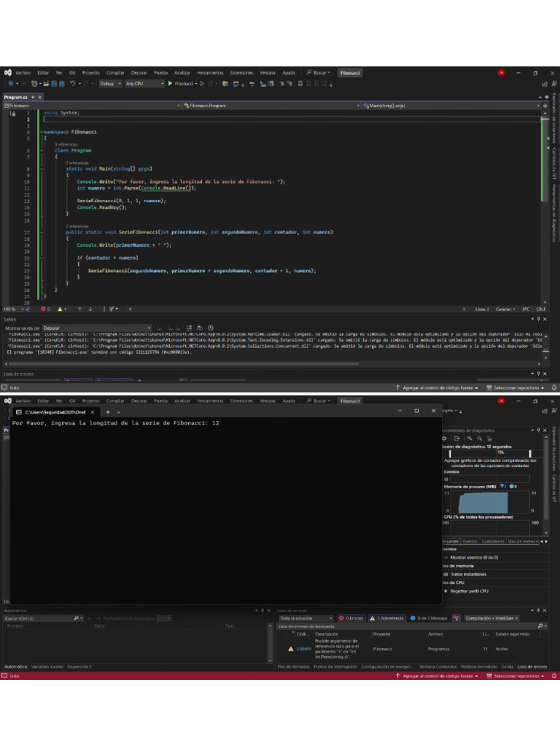This screenshot has width=560, height=747.
Task: Click the diagnostic session timeline ruler
Action: [x=490, y=453]
